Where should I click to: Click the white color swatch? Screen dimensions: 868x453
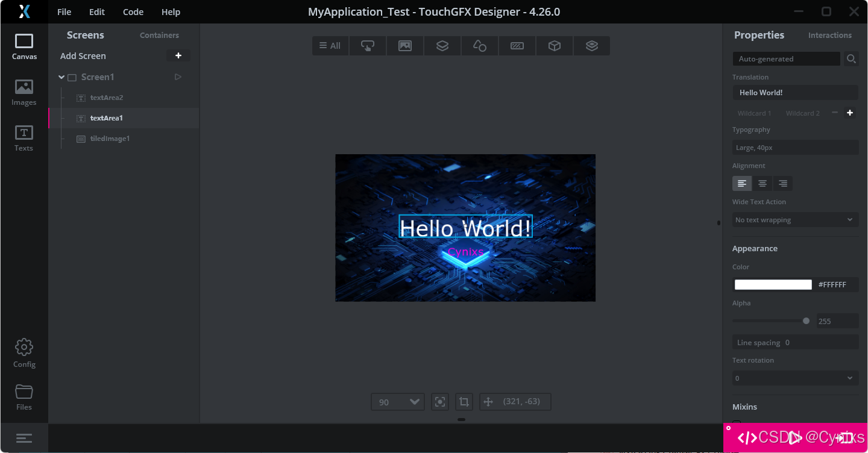(773, 285)
